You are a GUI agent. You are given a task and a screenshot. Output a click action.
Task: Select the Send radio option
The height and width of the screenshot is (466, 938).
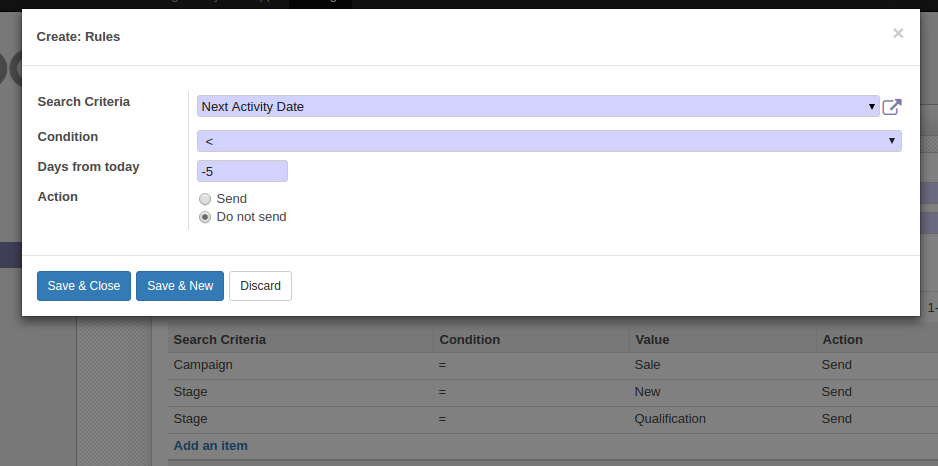tap(205, 199)
